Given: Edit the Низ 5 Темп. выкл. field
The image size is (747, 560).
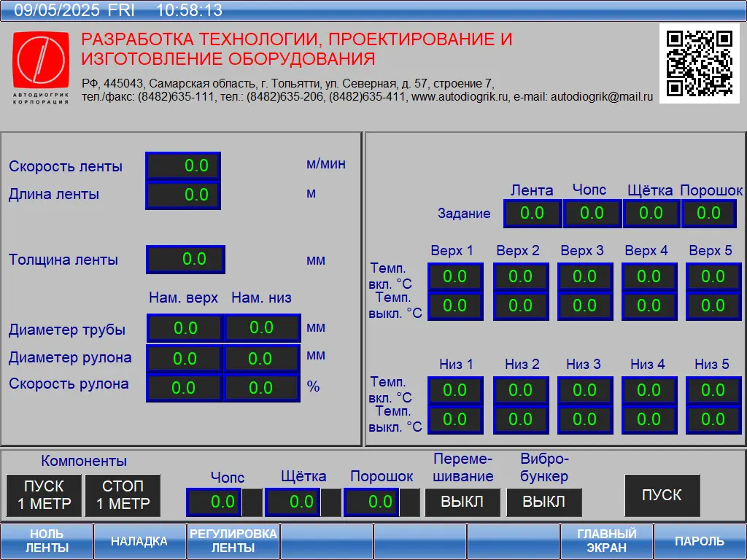Looking at the screenshot, I should 713,419.
